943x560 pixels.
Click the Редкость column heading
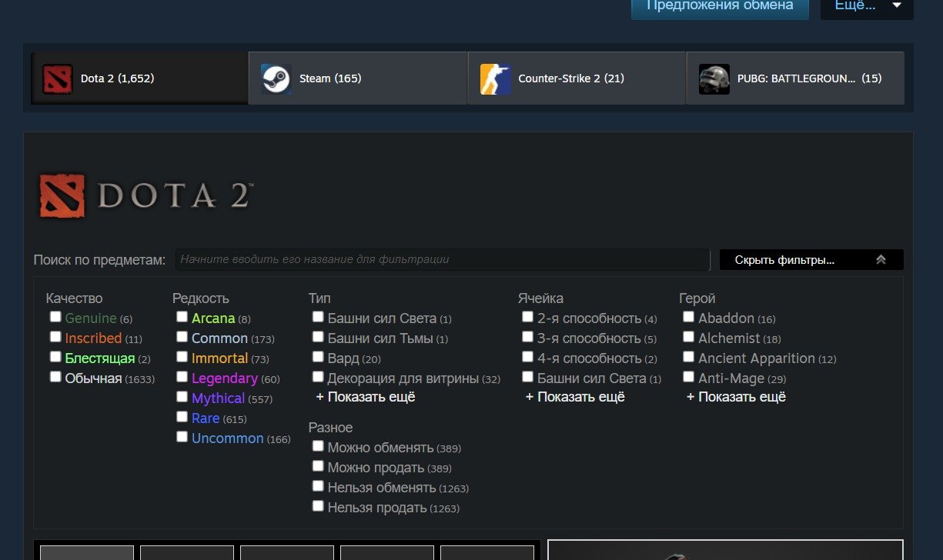[201, 298]
